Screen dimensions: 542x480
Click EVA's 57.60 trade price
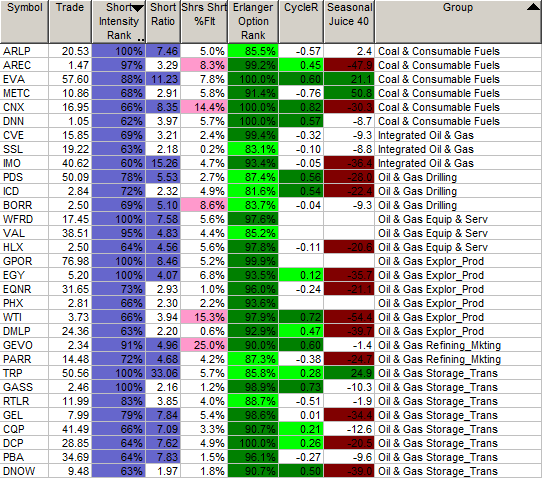click(x=70, y=79)
